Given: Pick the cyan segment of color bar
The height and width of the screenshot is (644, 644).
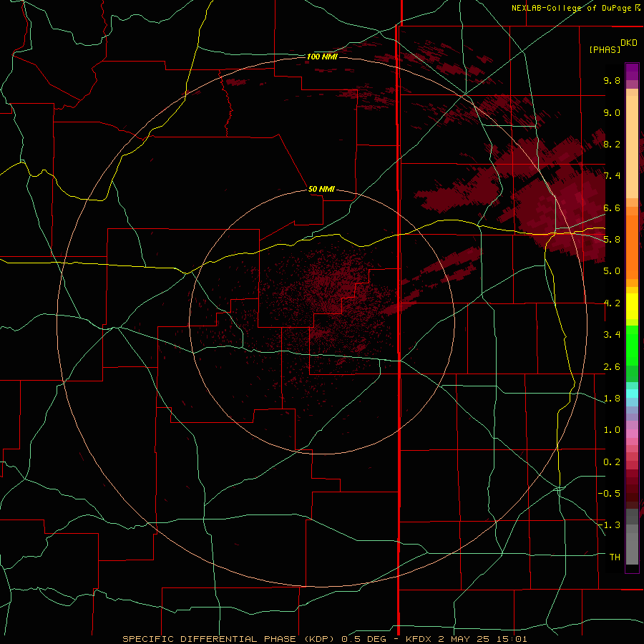Looking at the screenshot, I should click(632, 394).
